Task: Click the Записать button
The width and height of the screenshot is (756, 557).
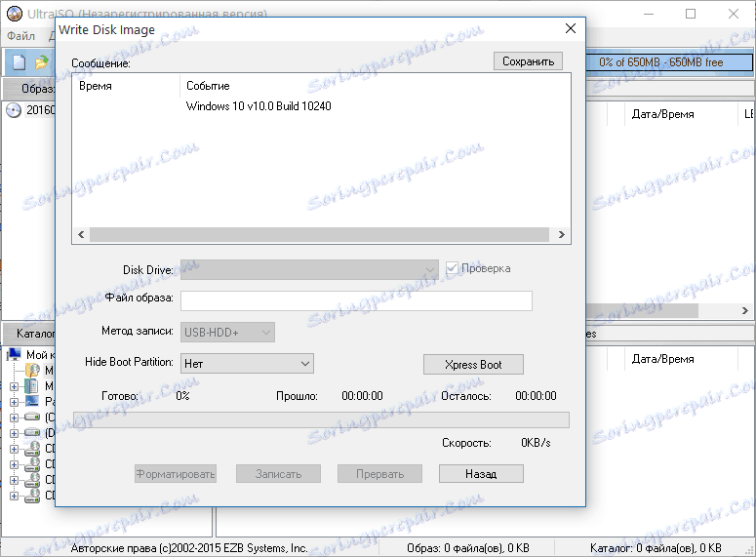Action: point(278,474)
